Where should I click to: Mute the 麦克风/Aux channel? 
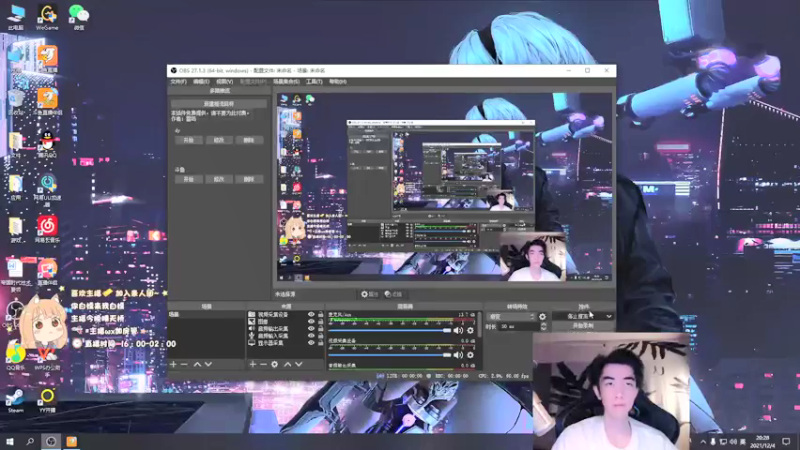click(x=458, y=331)
